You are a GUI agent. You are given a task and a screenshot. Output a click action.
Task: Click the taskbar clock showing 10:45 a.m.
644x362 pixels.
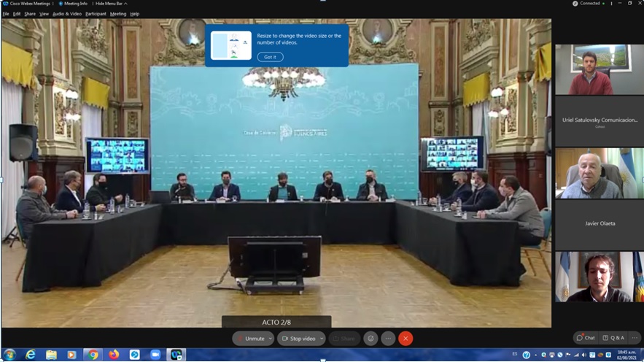(626, 355)
